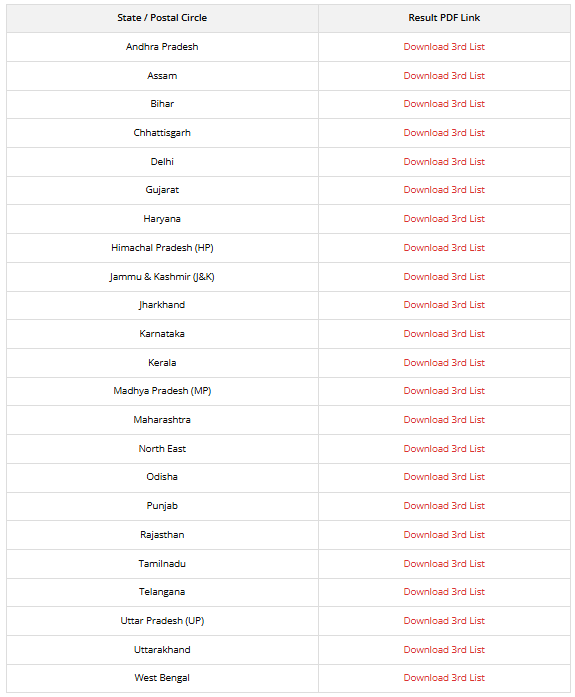Download the Jammu & Kashmir 3rd list
Viewport: 575px width, 697px height.
tap(444, 276)
